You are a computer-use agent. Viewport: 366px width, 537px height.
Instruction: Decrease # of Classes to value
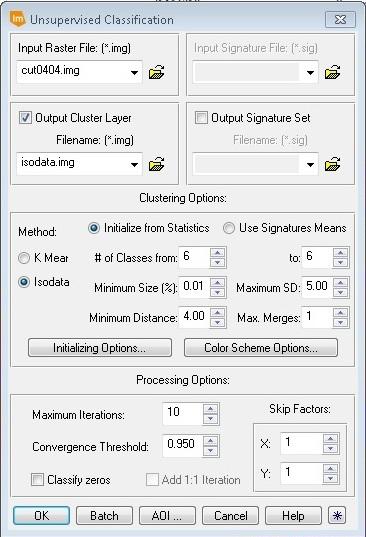pos(340,262)
